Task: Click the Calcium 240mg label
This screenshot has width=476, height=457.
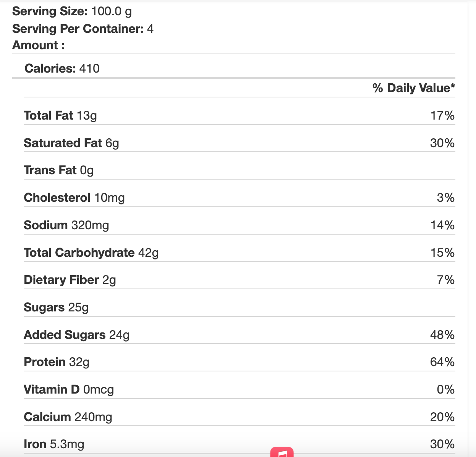Action: coord(68,417)
